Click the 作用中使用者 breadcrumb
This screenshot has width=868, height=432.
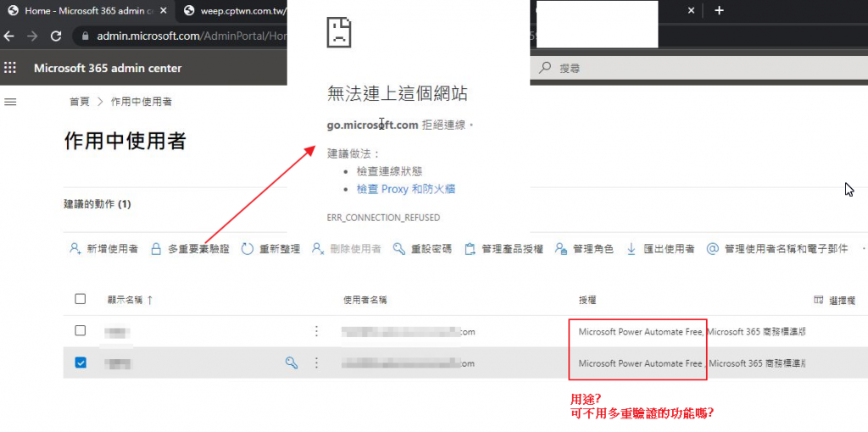point(142,102)
